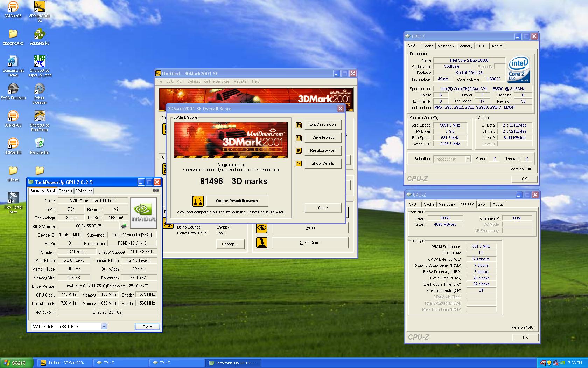This screenshot has width=588, height=368.
Task: Close the Overall Score dialog with Close button
Action: coord(323,208)
